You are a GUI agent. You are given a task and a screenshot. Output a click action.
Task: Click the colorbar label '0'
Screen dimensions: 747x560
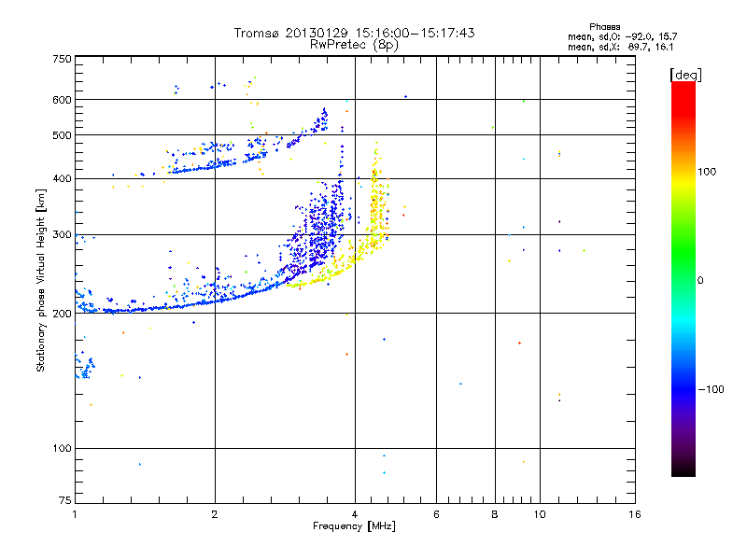(x=700, y=281)
